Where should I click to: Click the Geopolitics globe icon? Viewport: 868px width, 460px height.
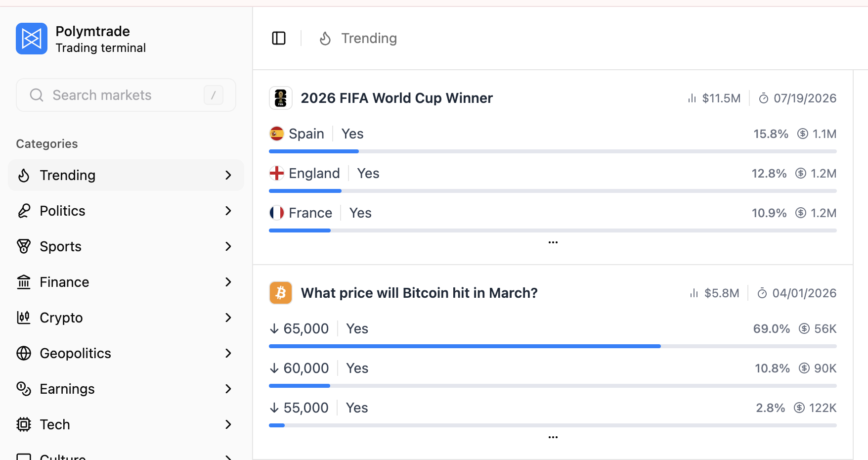coord(23,353)
